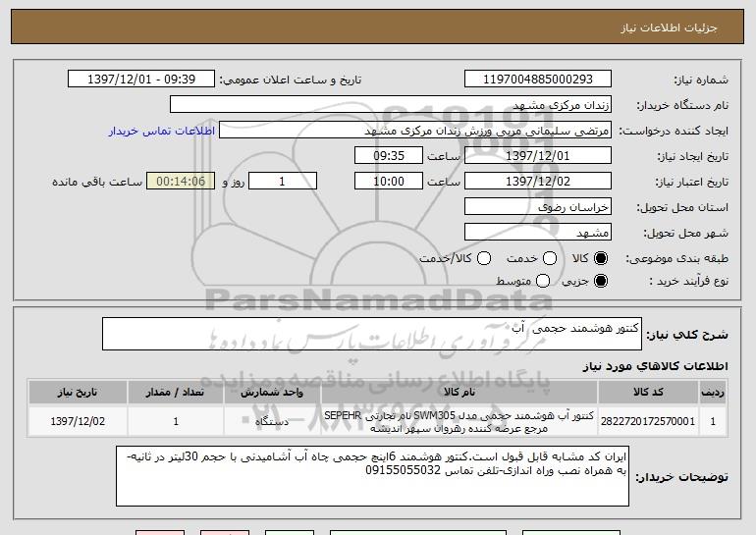Select the کالا/خدمت radio button
The width and height of the screenshot is (756, 535).
click(x=484, y=258)
